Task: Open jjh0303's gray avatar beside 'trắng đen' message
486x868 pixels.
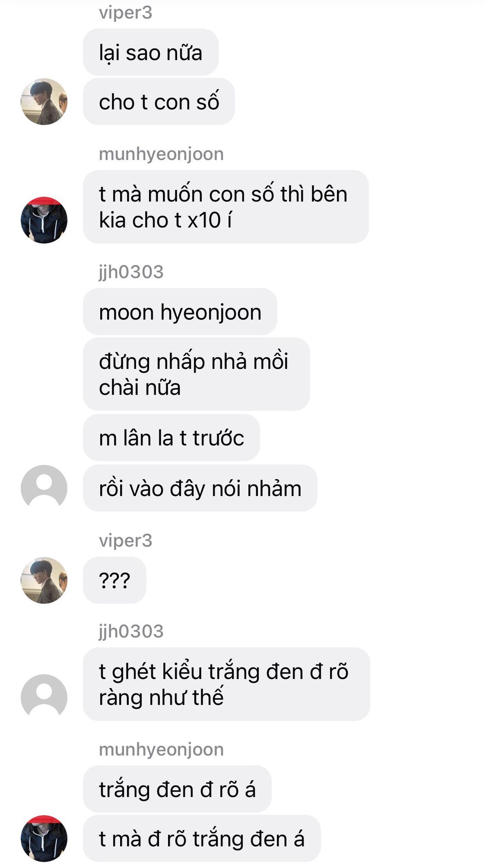Action: pyautogui.click(x=44, y=698)
